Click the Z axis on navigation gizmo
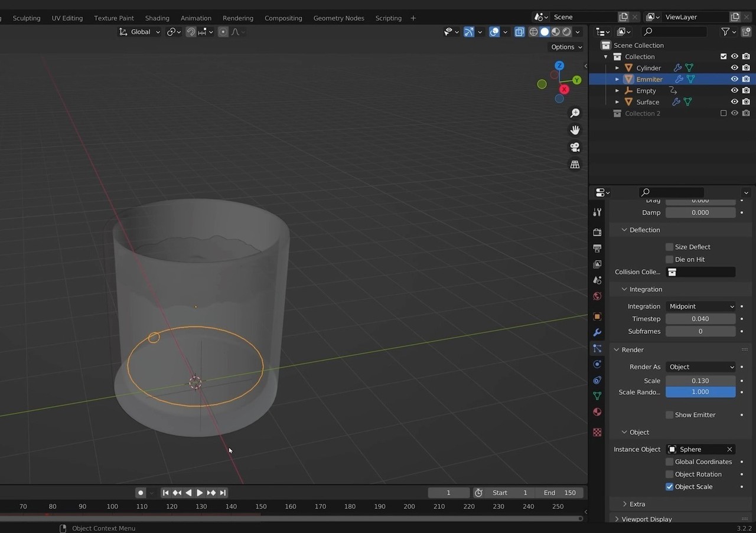 click(559, 66)
